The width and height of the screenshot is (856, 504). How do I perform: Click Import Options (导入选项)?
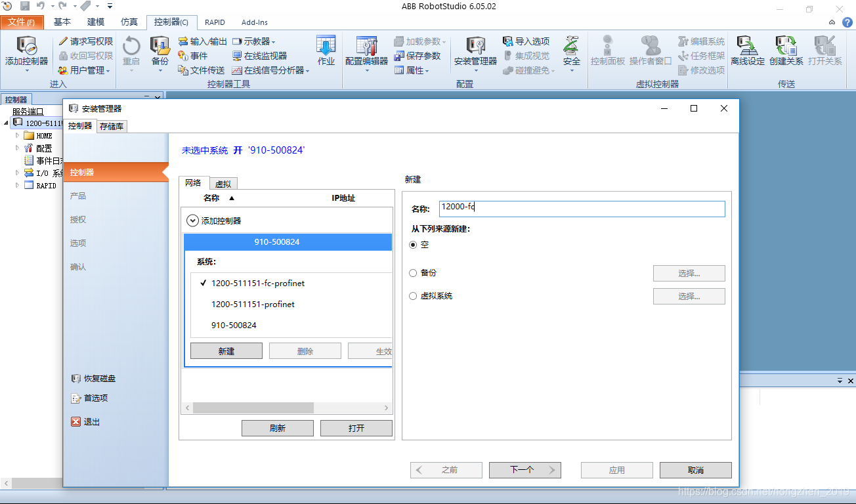[x=526, y=41]
